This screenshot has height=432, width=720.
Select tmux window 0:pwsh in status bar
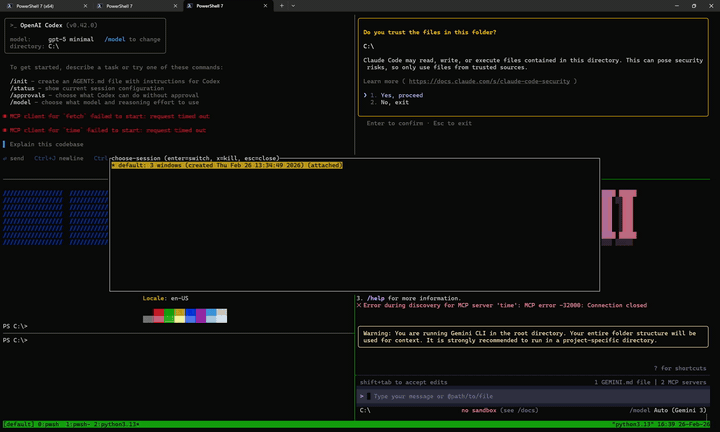48,425
